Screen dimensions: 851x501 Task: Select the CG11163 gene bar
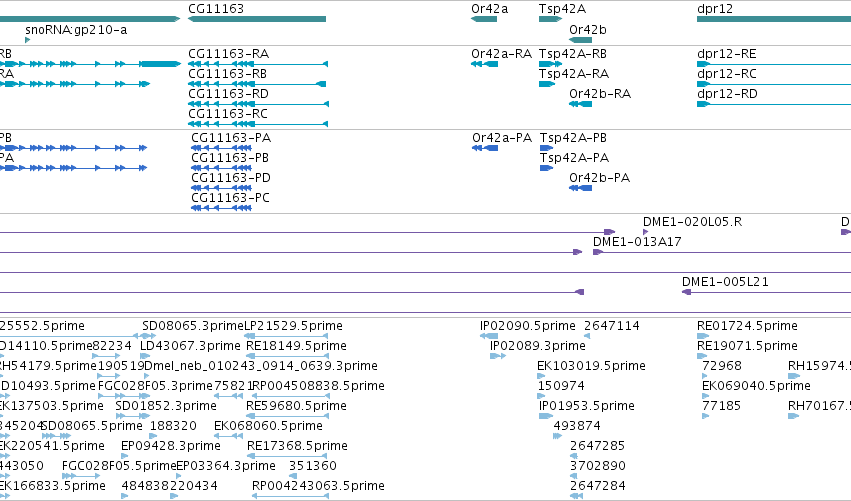tap(257, 19)
